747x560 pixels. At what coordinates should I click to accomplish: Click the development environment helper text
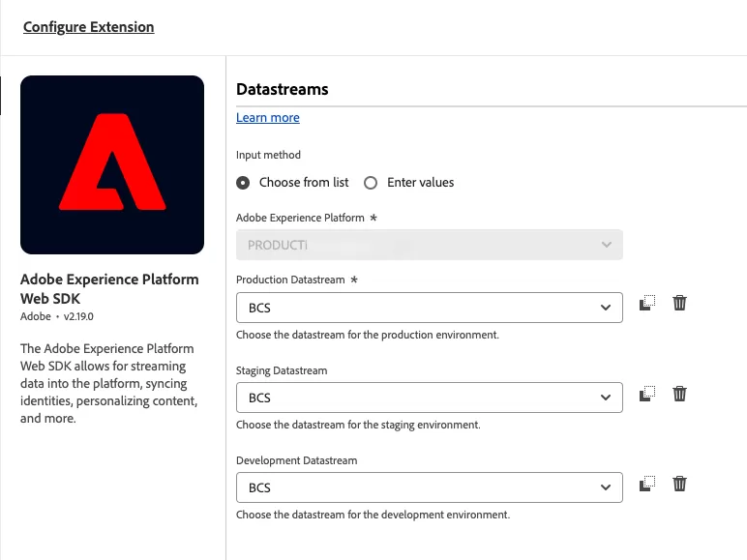pos(373,515)
